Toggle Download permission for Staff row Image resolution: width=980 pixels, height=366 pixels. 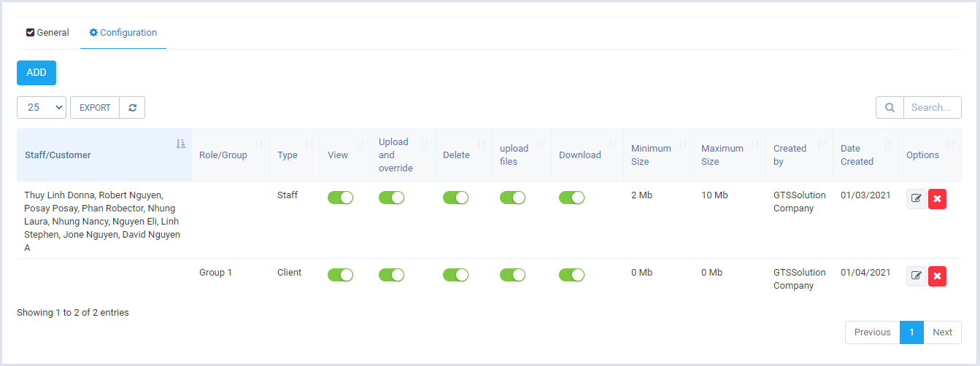[571, 198]
